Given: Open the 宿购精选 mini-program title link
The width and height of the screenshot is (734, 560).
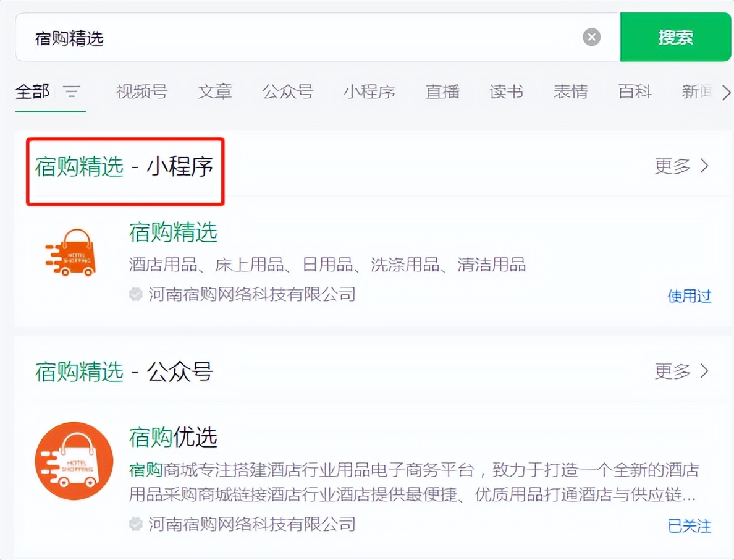Looking at the screenshot, I should tap(172, 233).
